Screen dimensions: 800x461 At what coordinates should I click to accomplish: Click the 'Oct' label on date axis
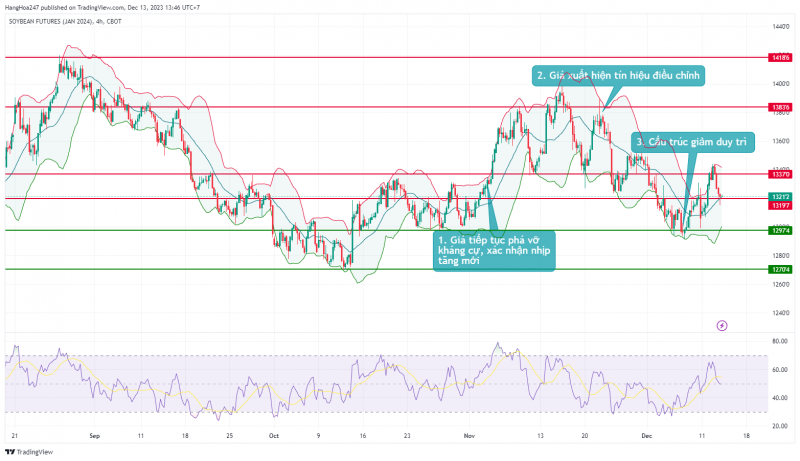(273, 437)
